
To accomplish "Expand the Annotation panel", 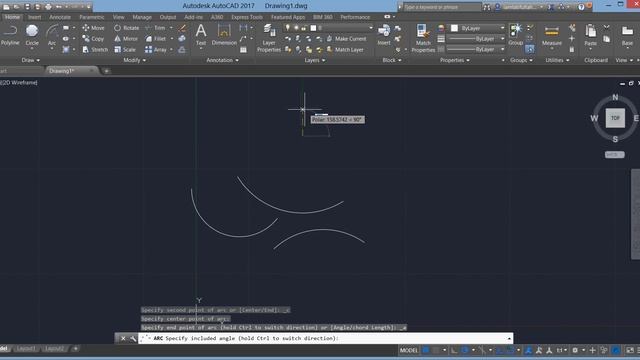I will click(222, 60).
